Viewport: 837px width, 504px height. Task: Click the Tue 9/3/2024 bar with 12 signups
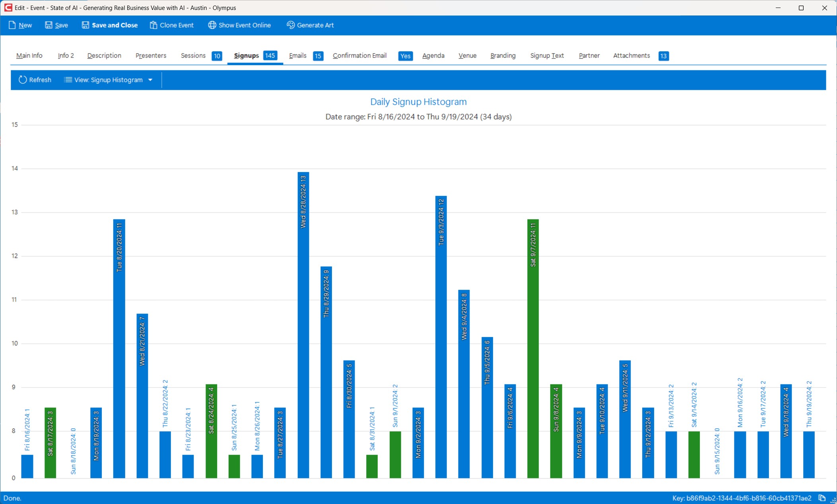pyautogui.click(x=441, y=337)
